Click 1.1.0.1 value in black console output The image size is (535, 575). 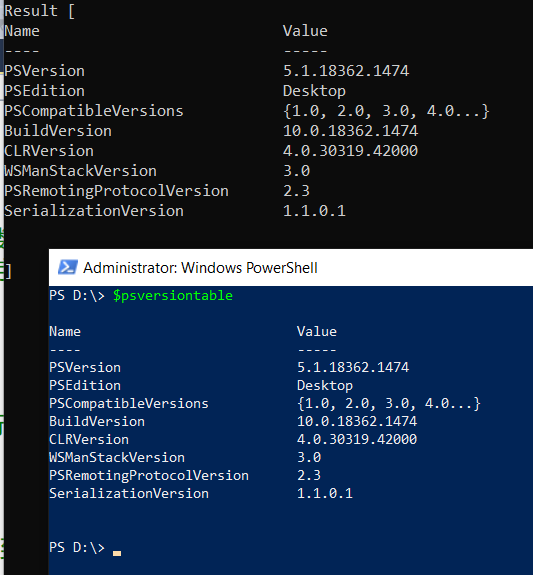tap(314, 211)
